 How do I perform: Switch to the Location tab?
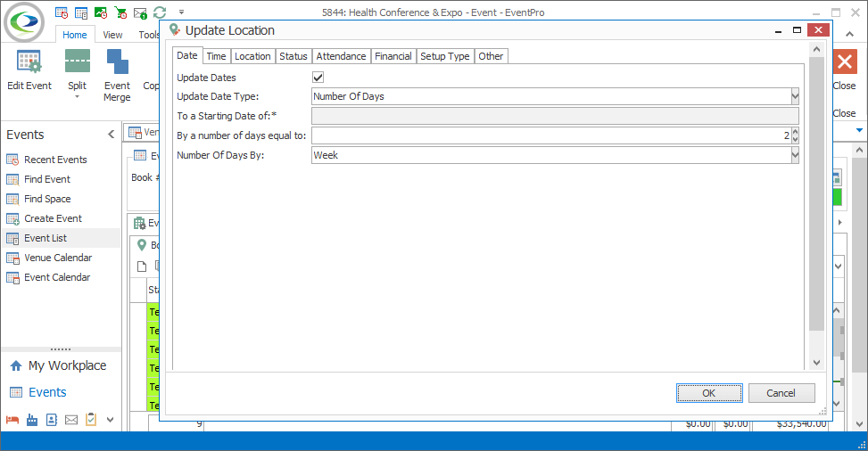click(x=252, y=56)
